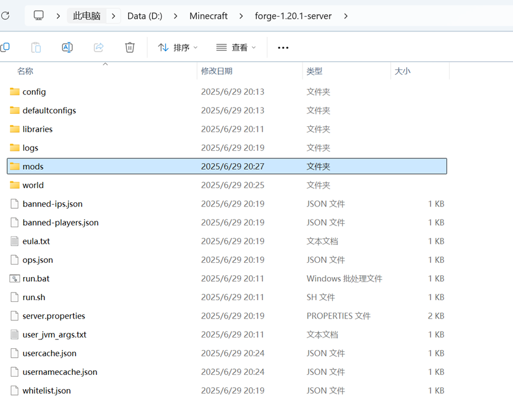Click forge-1.20.1-server in the breadcrumb
The width and height of the screenshot is (513, 420).
tap(293, 15)
